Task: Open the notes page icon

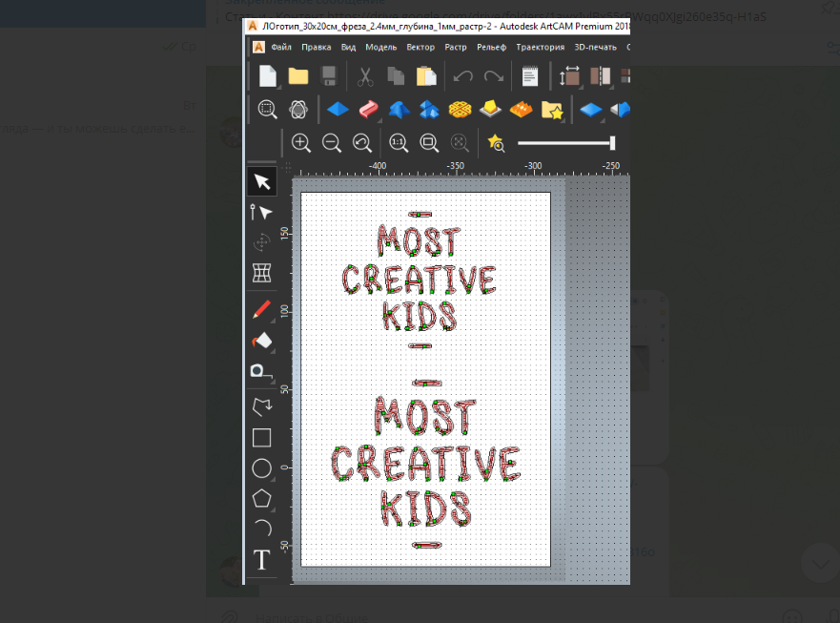Action: [530, 76]
